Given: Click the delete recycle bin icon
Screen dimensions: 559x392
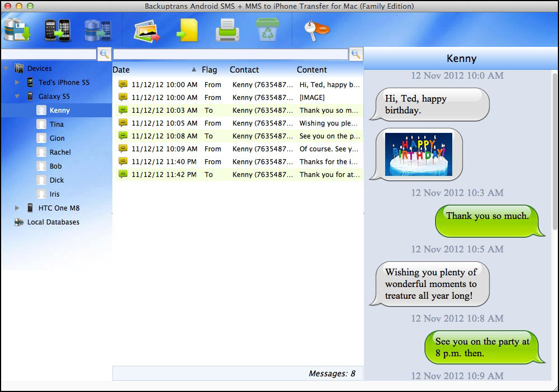Looking at the screenshot, I should click(267, 30).
